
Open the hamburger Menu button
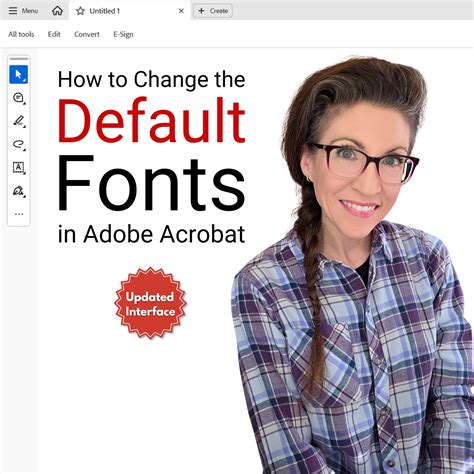coord(23,11)
